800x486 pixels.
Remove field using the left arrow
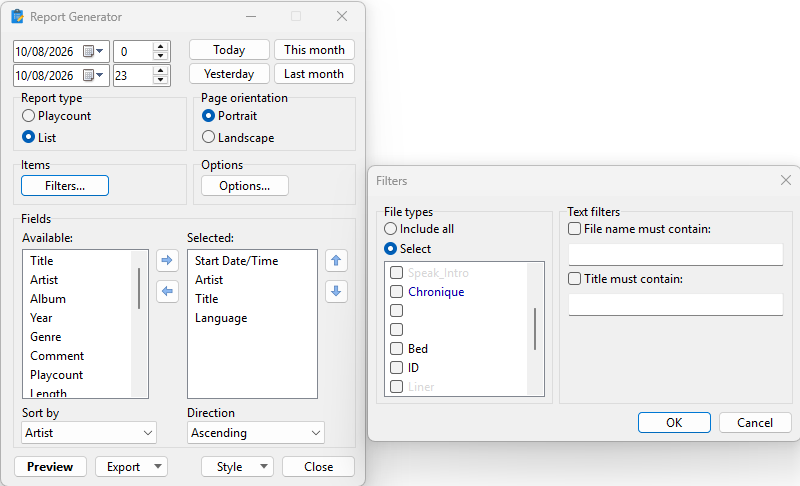click(167, 292)
